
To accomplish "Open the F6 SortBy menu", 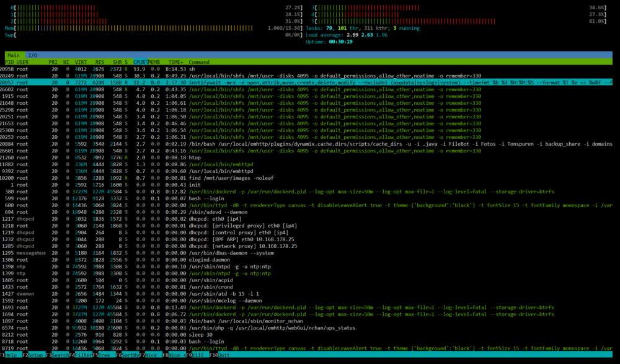I will [x=127, y=355].
